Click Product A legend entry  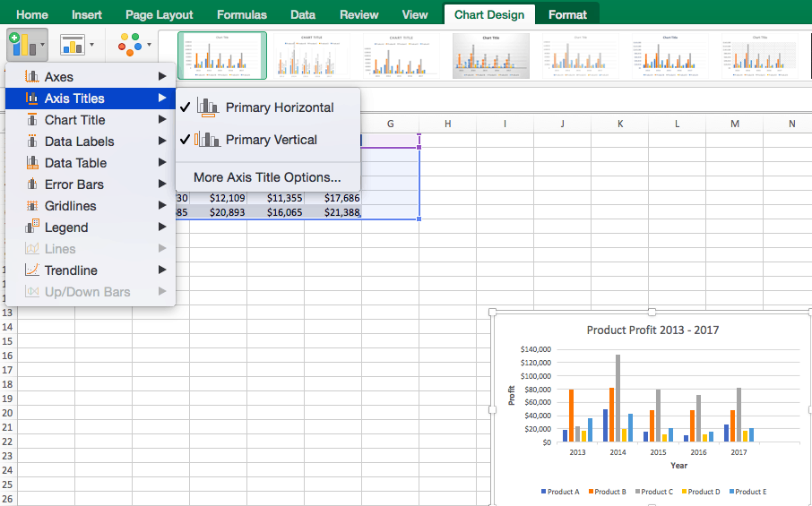(x=560, y=492)
